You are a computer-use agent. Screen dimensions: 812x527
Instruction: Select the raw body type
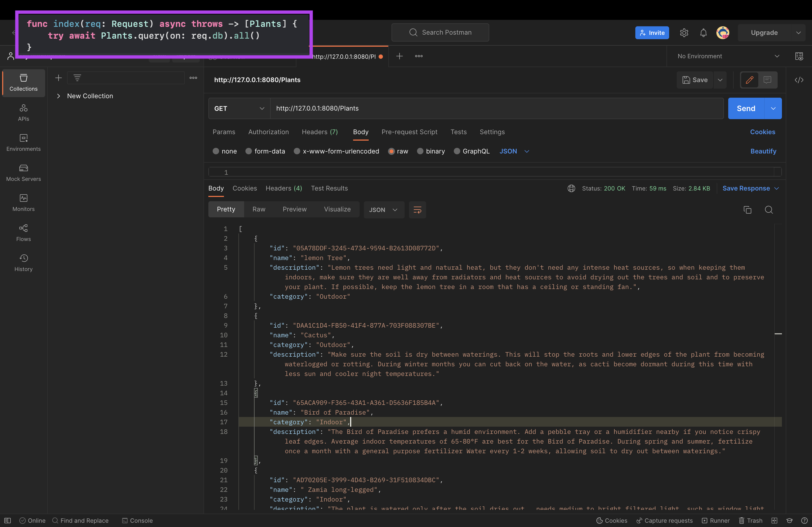coord(391,151)
